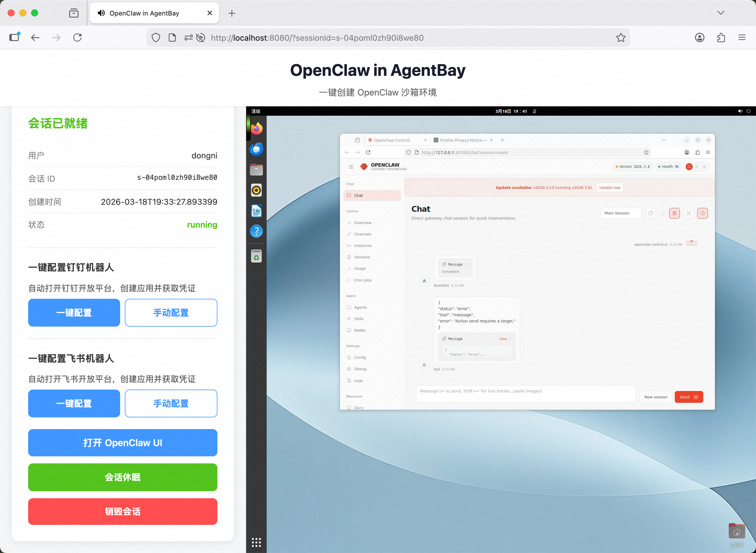Open Cron Jobs from the sidebar

(362, 280)
